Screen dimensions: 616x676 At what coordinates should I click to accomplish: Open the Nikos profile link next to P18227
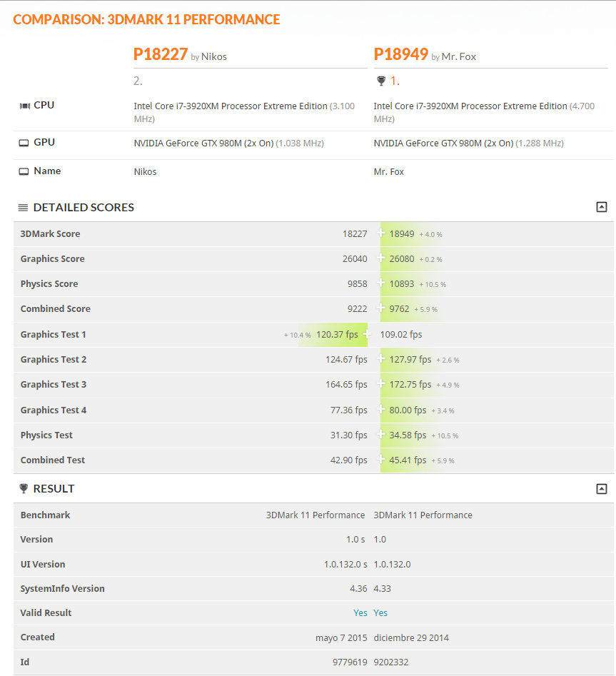point(214,56)
